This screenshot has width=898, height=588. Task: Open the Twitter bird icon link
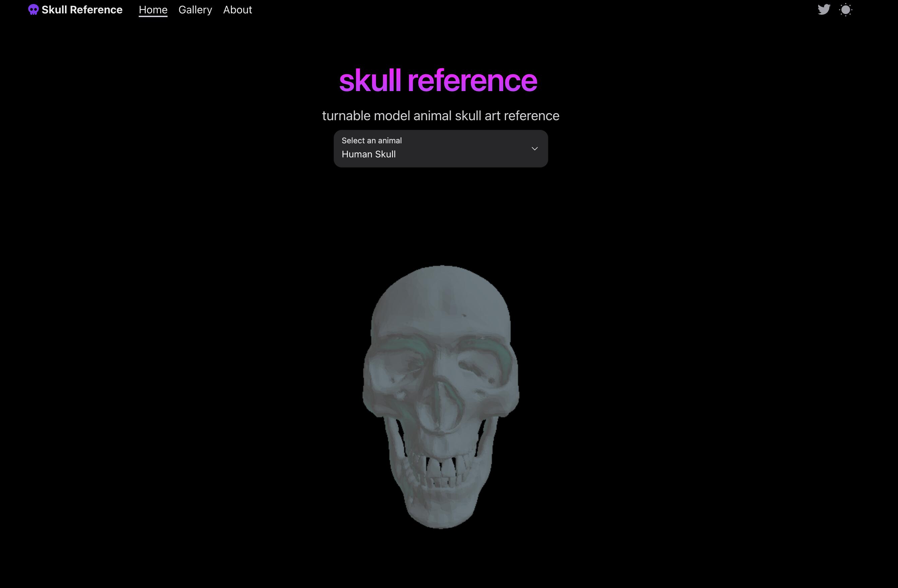tap(824, 9)
